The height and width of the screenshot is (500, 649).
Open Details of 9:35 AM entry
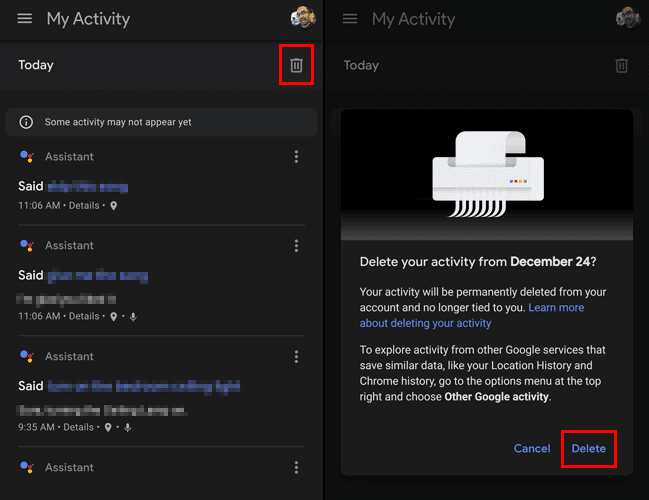78,427
